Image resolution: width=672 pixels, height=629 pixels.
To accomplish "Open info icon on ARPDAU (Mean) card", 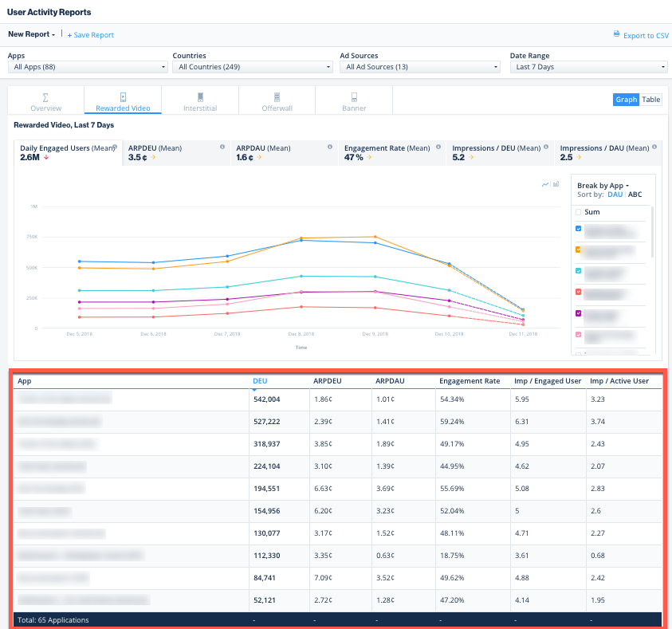I will point(329,147).
